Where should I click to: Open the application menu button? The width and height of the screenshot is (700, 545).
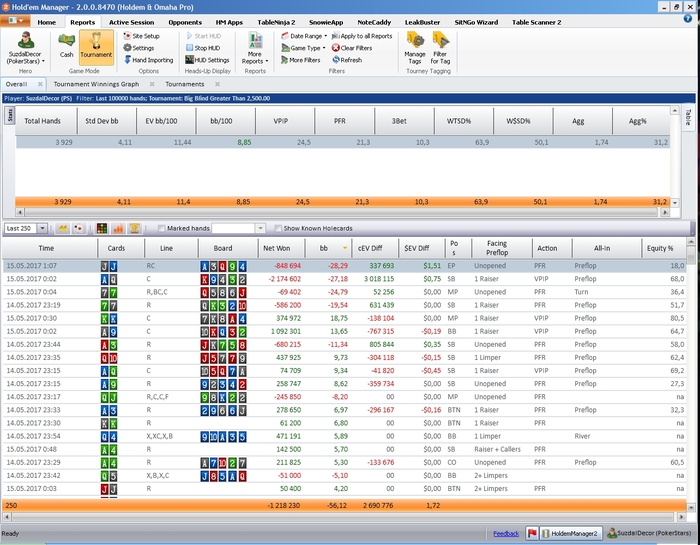click(x=15, y=21)
